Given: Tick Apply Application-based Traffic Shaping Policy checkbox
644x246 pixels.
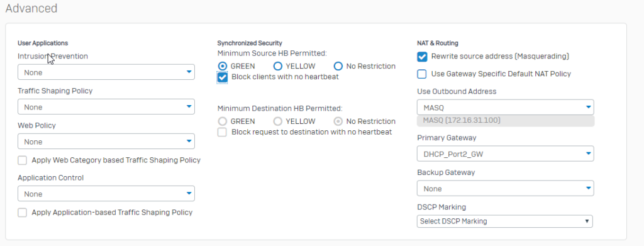Looking at the screenshot, I should tap(22, 212).
